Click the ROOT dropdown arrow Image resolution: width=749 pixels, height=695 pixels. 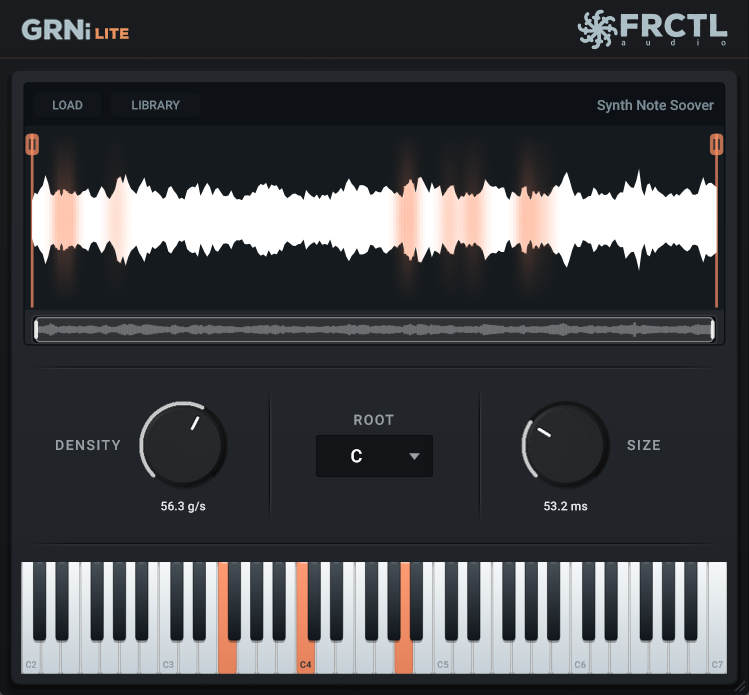point(414,456)
